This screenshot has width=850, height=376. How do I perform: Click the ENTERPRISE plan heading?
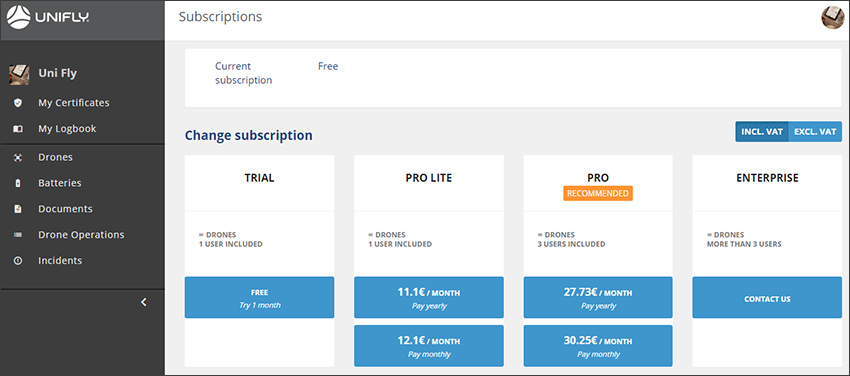[767, 178]
